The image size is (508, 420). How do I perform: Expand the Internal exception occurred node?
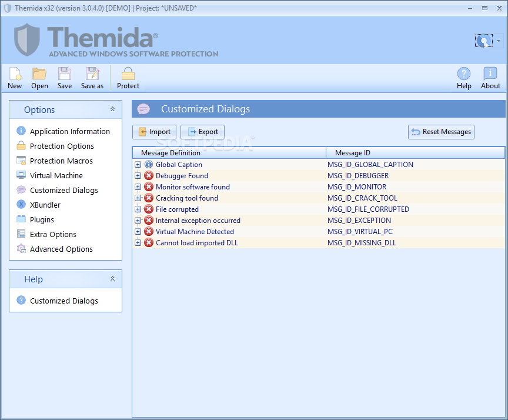138,221
